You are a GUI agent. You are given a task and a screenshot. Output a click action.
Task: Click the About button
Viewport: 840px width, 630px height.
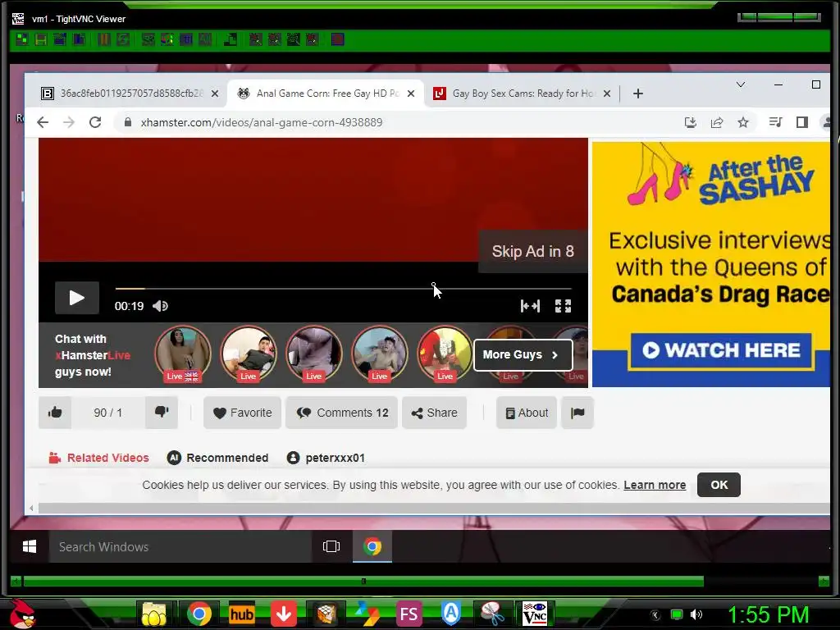tap(527, 413)
